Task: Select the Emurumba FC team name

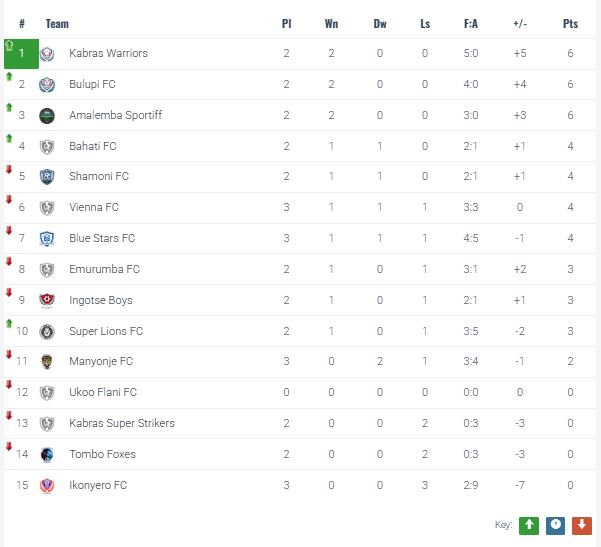Action: click(104, 270)
